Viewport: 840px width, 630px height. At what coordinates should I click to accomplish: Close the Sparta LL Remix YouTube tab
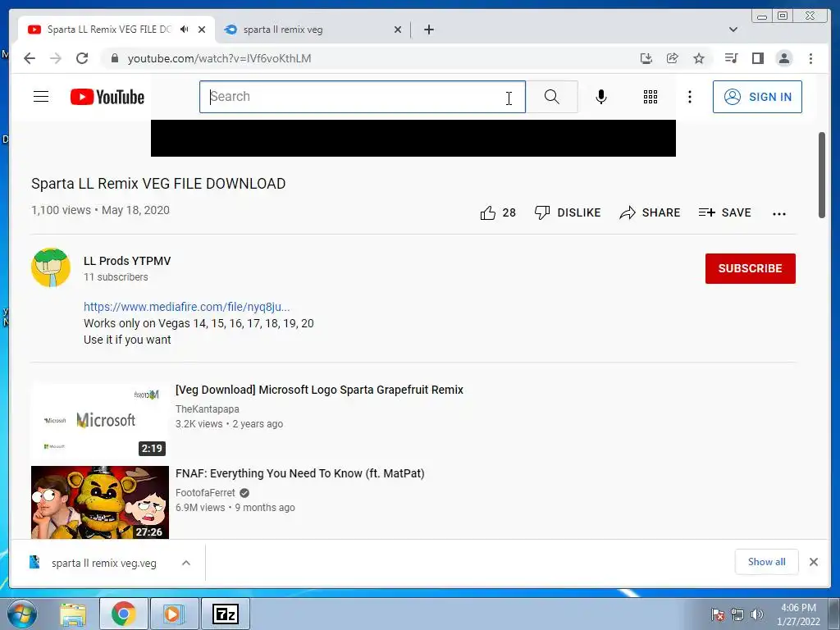202,30
